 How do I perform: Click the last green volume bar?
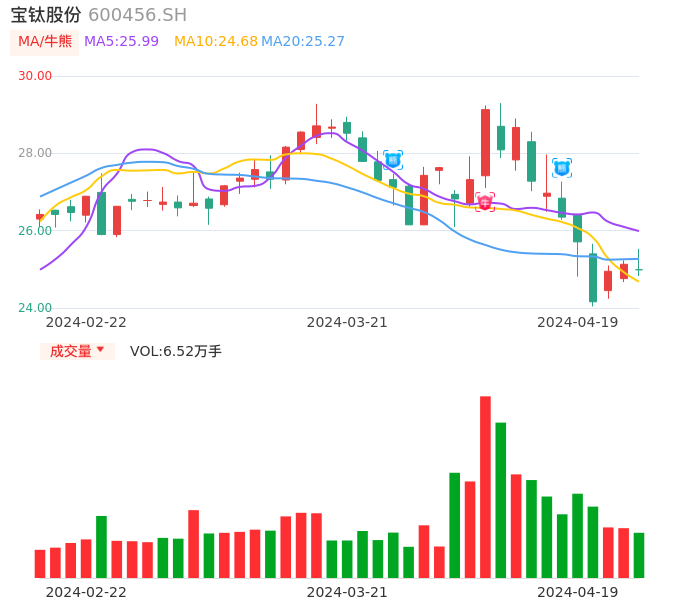click(639, 555)
